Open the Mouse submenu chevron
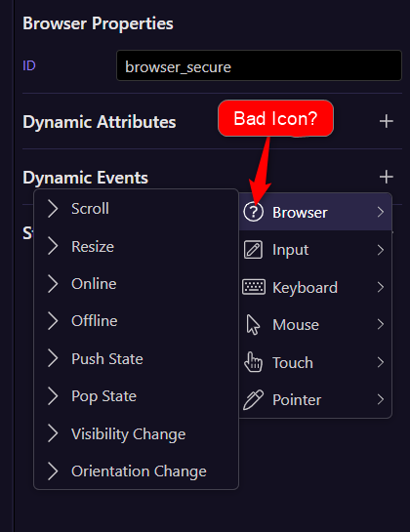This screenshot has width=410, height=532. pyautogui.click(x=381, y=324)
